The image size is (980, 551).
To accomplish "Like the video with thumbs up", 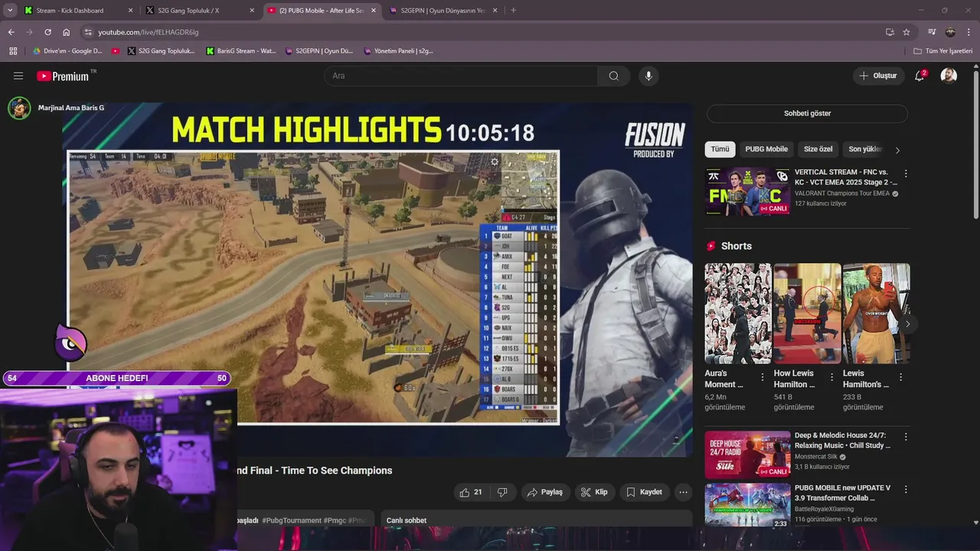I will [x=471, y=492].
